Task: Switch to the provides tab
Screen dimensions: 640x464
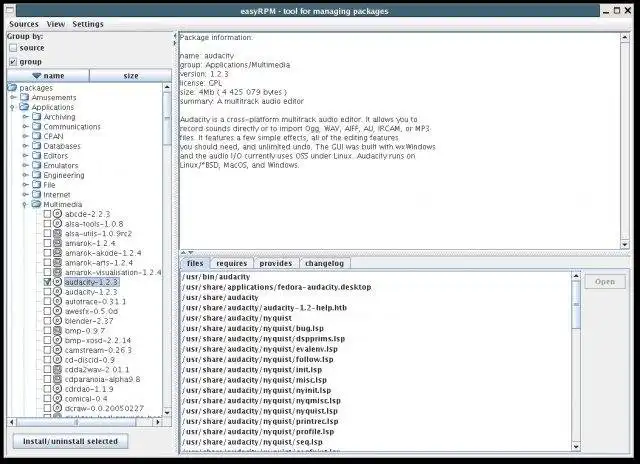Action: (276, 263)
